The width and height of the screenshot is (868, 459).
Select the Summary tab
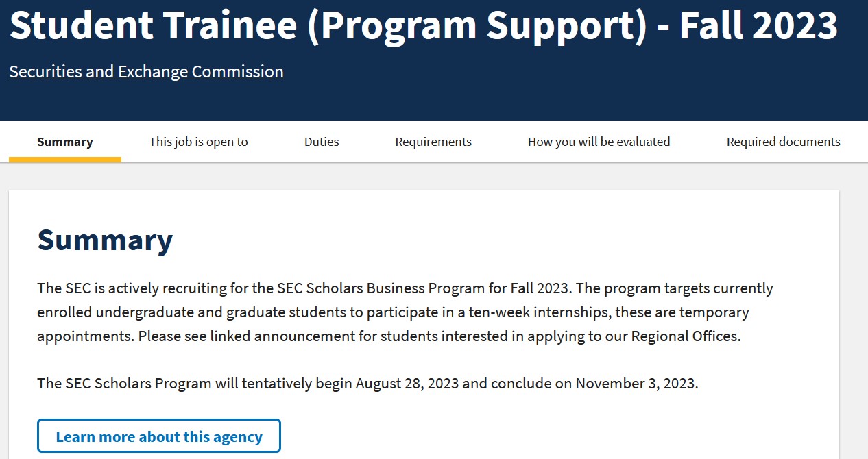click(x=65, y=142)
